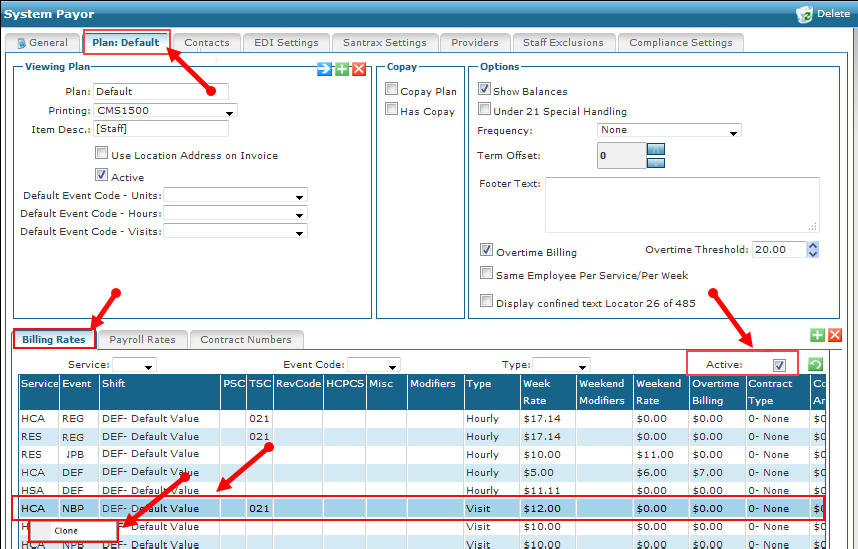This screenshot has height=549, width=858.
Task: Check Use Location Address on Invoice
Action: pos(102,154)
